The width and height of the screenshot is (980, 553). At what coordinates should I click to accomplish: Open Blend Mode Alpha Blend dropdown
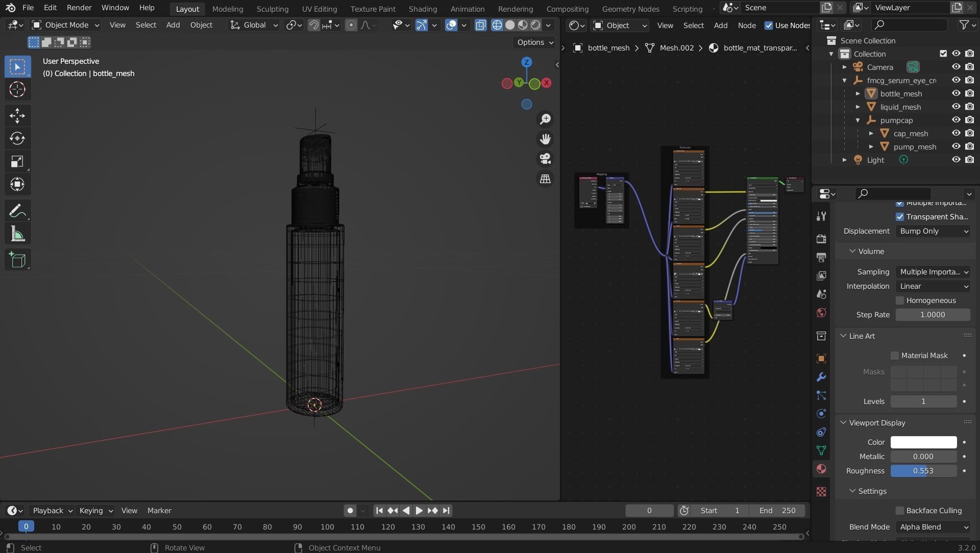click(x=933, y=527)
